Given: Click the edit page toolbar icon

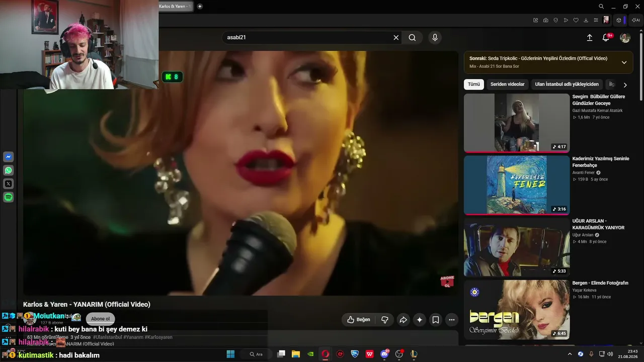Looking at the screenshot, I should pos(536,20).
